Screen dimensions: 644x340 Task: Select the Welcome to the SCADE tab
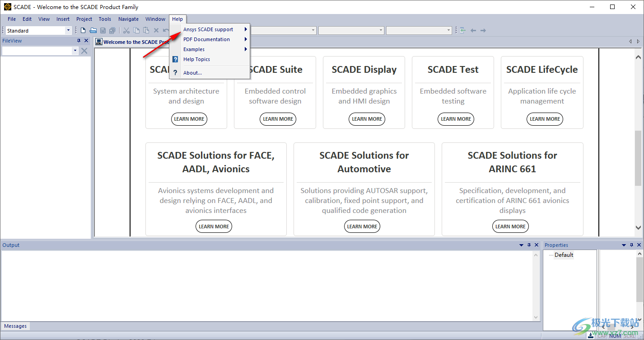tap(133, 42)
